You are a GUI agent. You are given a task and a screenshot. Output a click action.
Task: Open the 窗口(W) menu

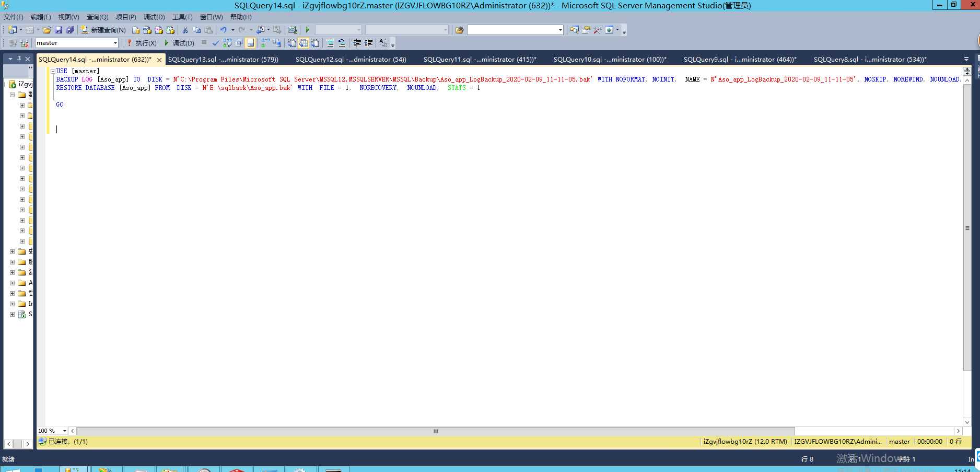tap(211, 17)
